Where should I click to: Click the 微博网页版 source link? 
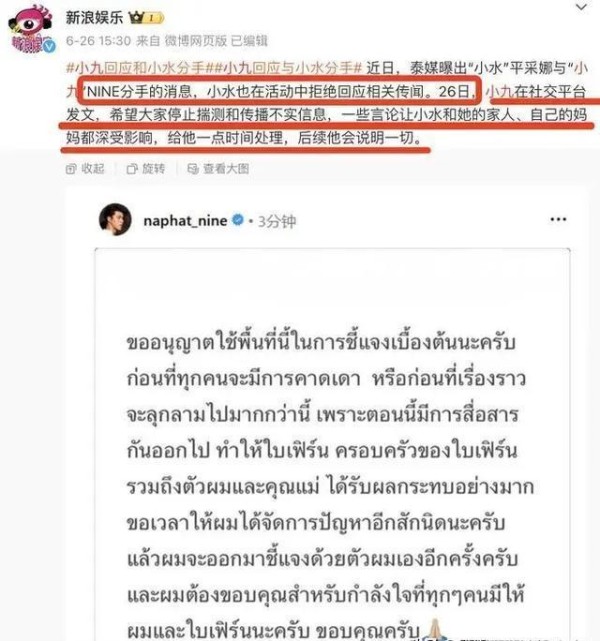195,40
